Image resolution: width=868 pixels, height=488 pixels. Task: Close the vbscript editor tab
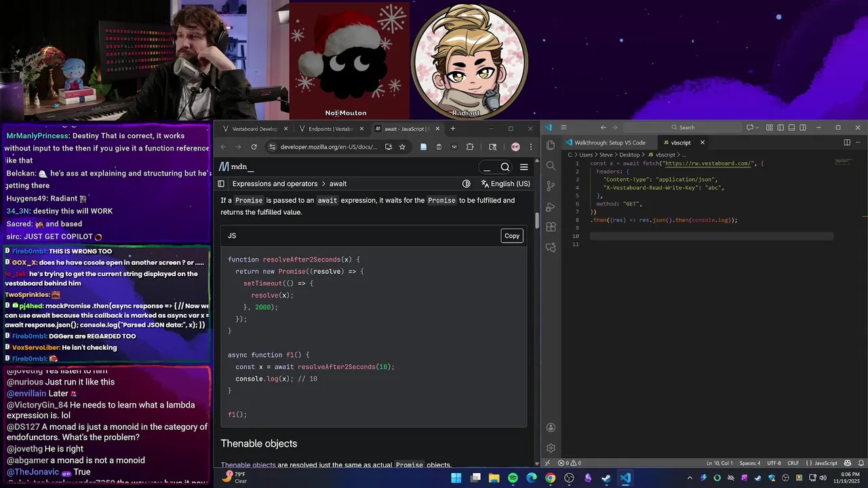(703, 142)
